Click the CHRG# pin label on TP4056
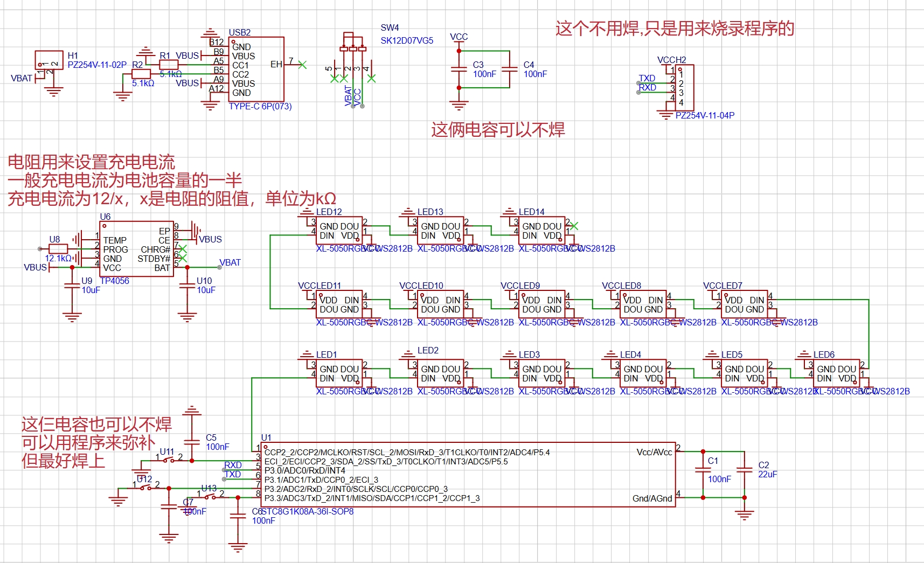This screenshot has height=563, width=924. [155, 249]
